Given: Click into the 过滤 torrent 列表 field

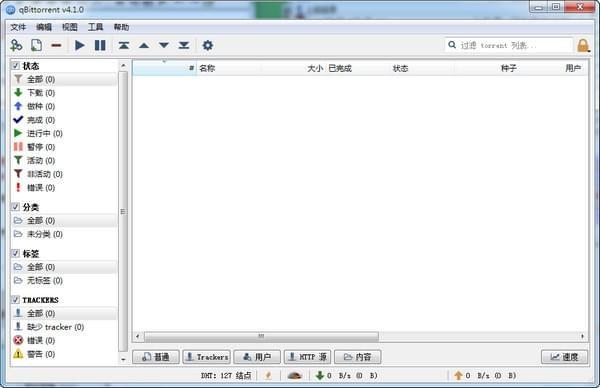Looking at the screenshot, I should (x=509, y=45).
